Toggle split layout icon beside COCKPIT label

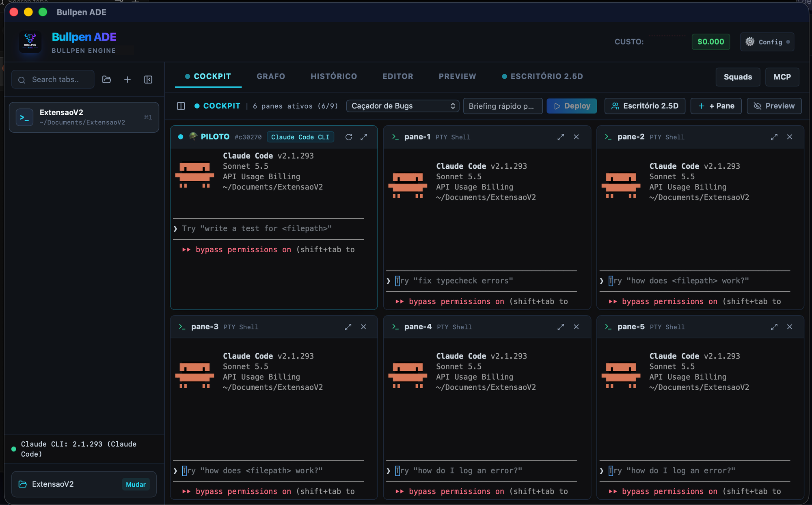coord(181,106)
